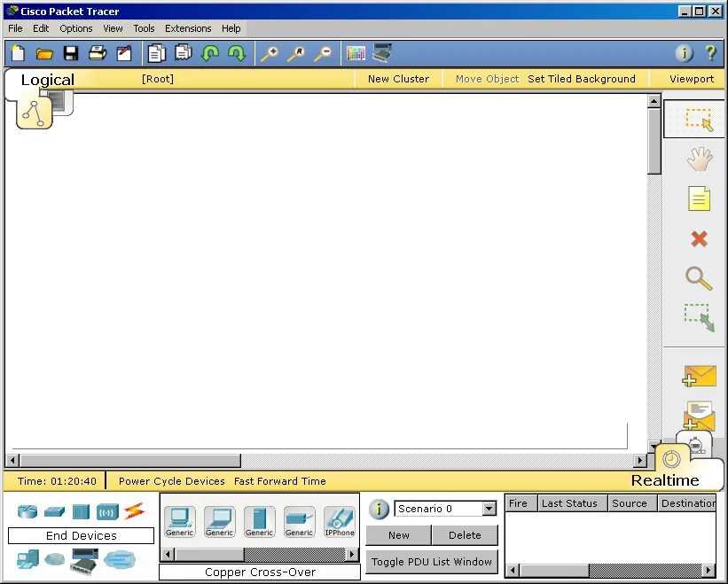This screenshot has height=584, width=728.
Task: Switch to Logical workspace tab
Action: pyautogui.click(x=34, y=113)
